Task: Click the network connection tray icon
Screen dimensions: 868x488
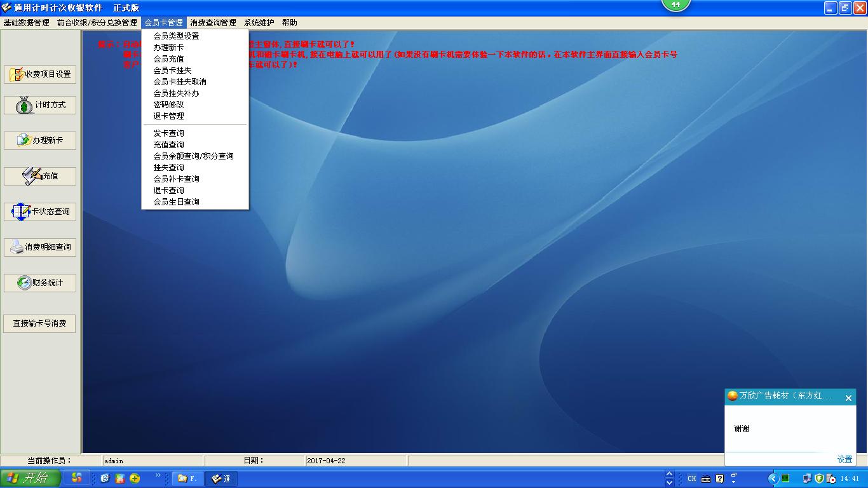Action: (x=807, y=478)
